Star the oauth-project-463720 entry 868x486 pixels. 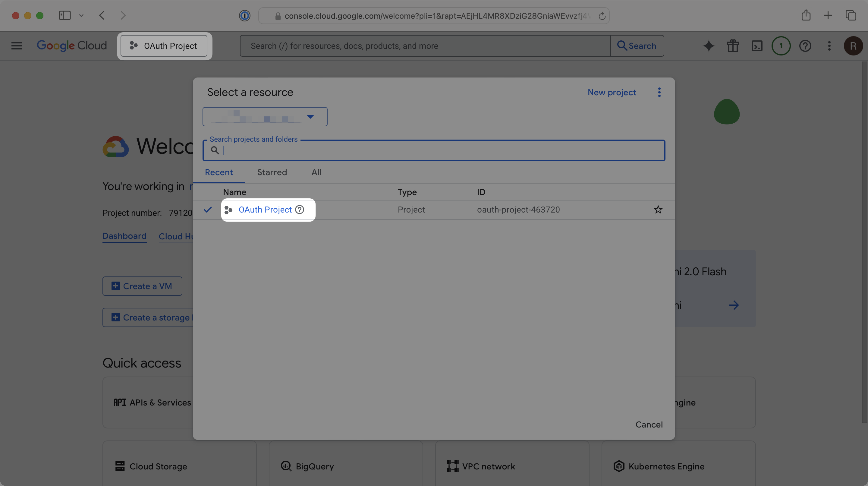pos(658,210)
